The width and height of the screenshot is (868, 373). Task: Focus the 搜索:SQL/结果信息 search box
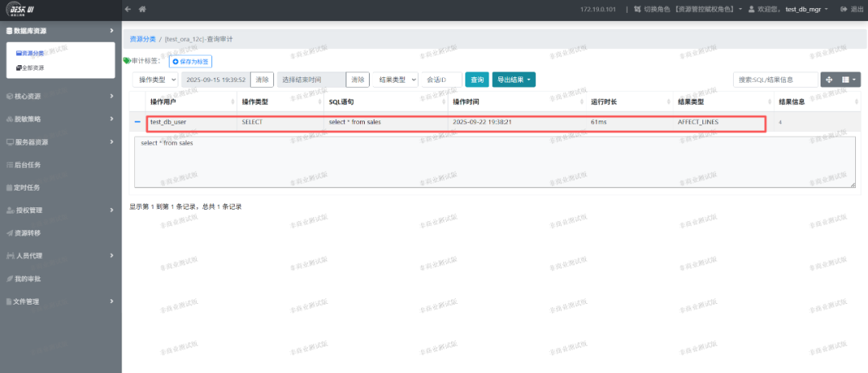[775, 80]
